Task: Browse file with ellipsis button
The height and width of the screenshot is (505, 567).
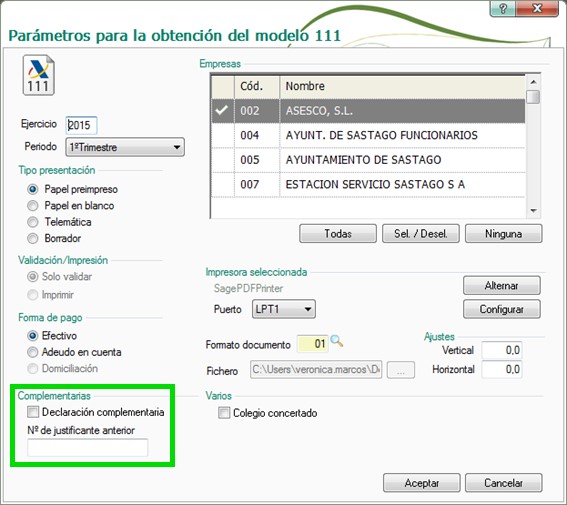Action: click(x=401, y=370)
